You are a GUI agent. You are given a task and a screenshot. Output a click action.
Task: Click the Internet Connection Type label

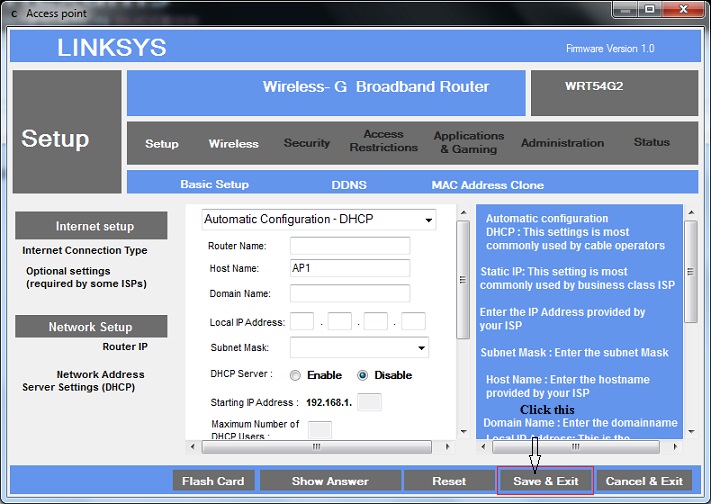(85, 250)
